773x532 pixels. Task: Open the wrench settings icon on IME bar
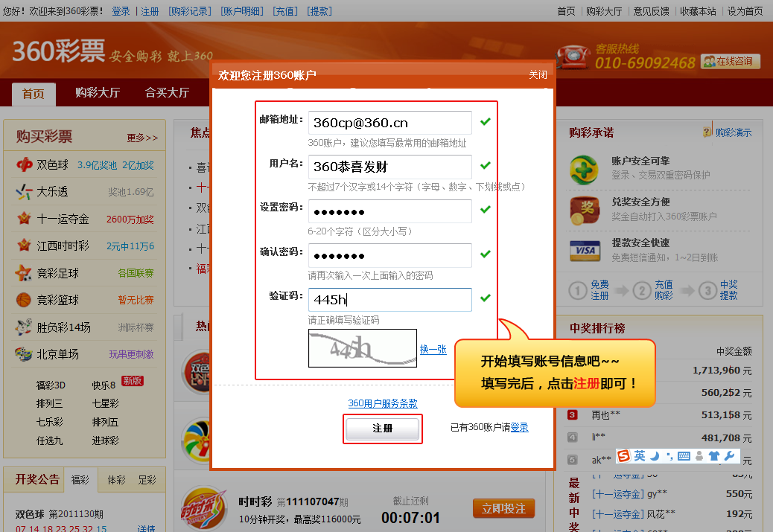click(x=730, y=456)
